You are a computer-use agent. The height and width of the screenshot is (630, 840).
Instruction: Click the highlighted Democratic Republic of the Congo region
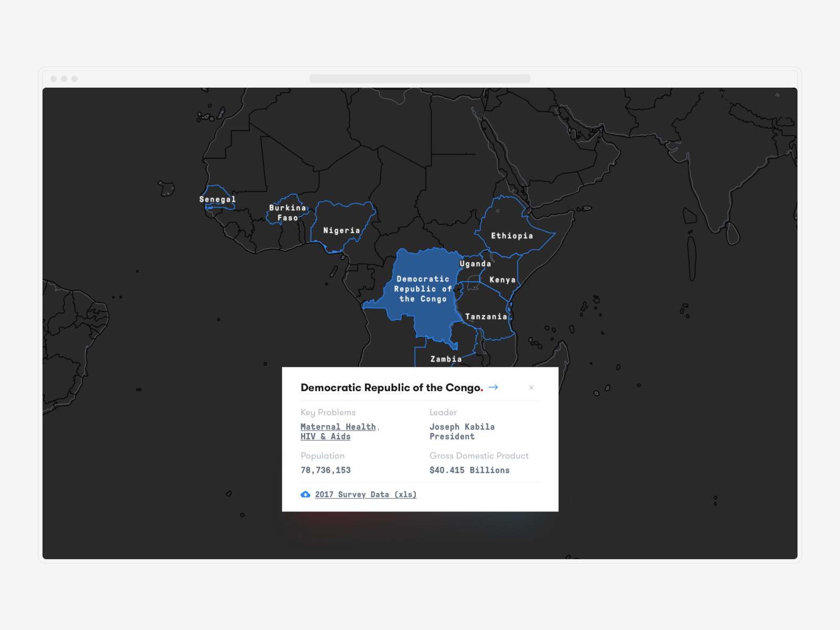click(423, 289)
